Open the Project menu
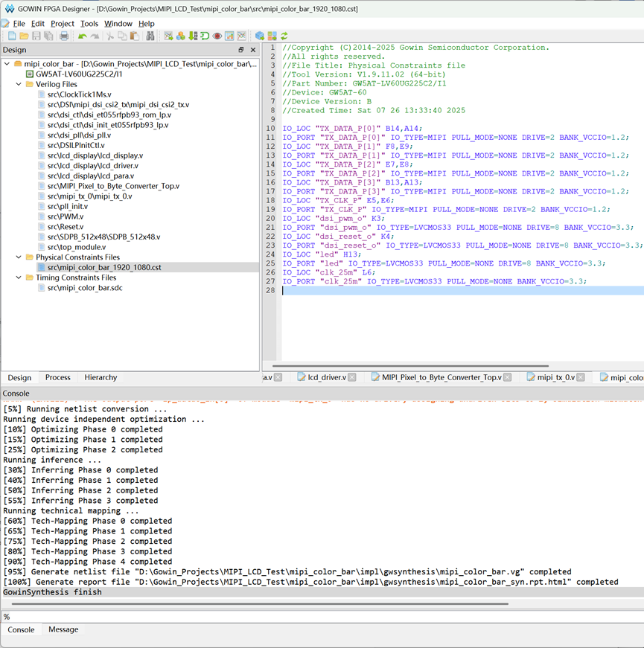The image size is (644, 648). pos(63,24)
